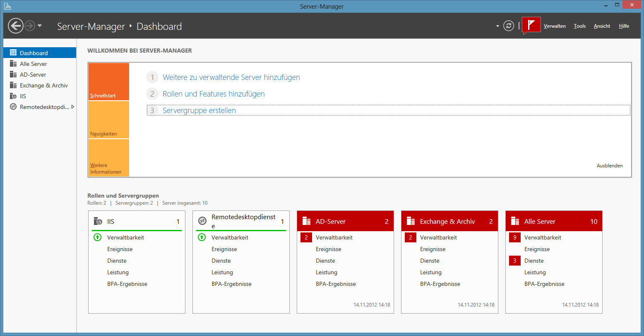
Task: Click the forward navigation arrow
Action: click(x=29, y=26)
